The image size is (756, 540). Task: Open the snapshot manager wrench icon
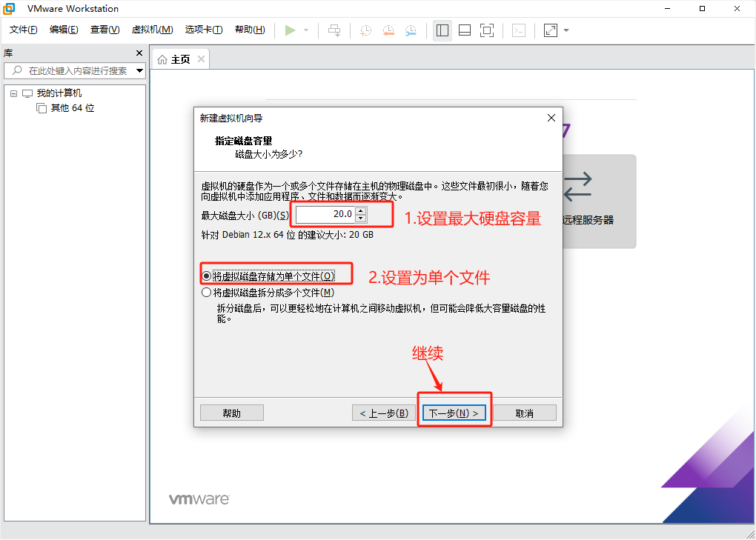411,30
